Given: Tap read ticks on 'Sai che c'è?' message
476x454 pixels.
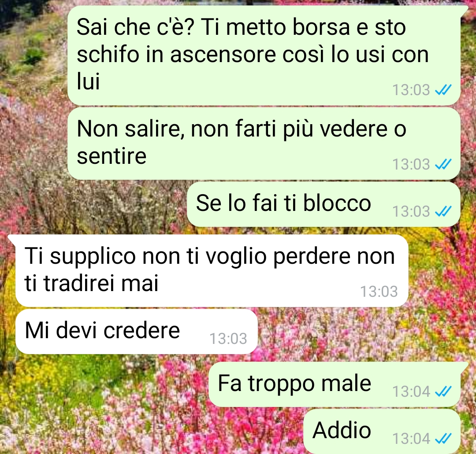Looking at the screenshot, I should click(x=443, y=90).
